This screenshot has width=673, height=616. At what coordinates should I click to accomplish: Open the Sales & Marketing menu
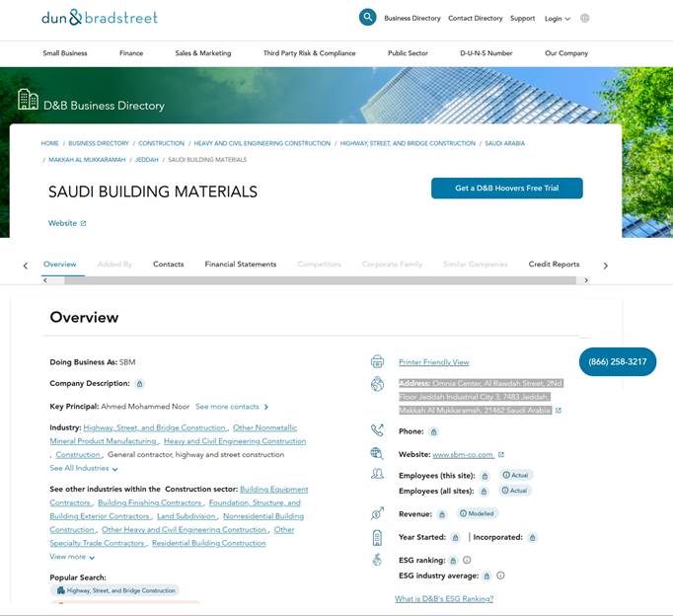(203, 53)
